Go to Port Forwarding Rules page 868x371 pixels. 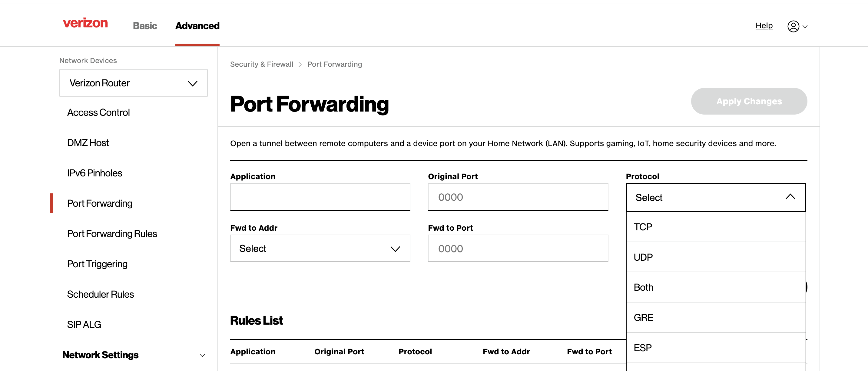click(x=112, y=234)
